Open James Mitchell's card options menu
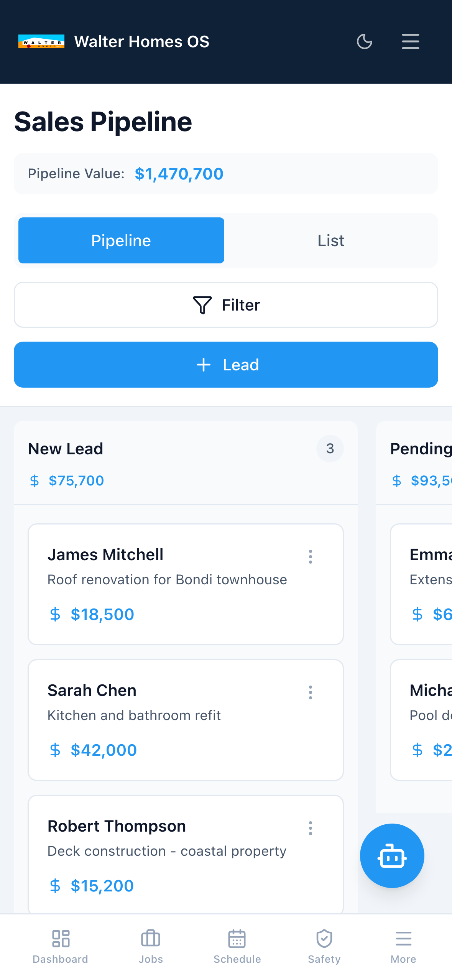This screenshot has width=452, height=980. coord(310,557)
